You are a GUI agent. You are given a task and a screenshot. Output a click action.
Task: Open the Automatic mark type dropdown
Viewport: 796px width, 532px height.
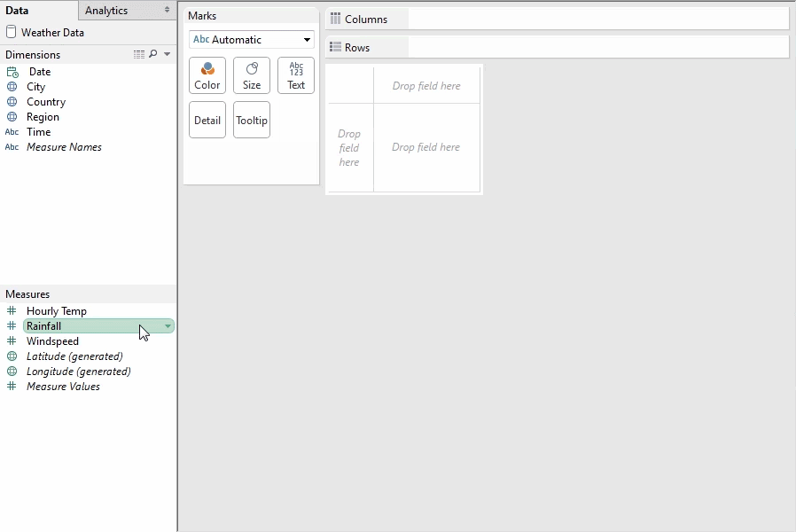point(305,39)
